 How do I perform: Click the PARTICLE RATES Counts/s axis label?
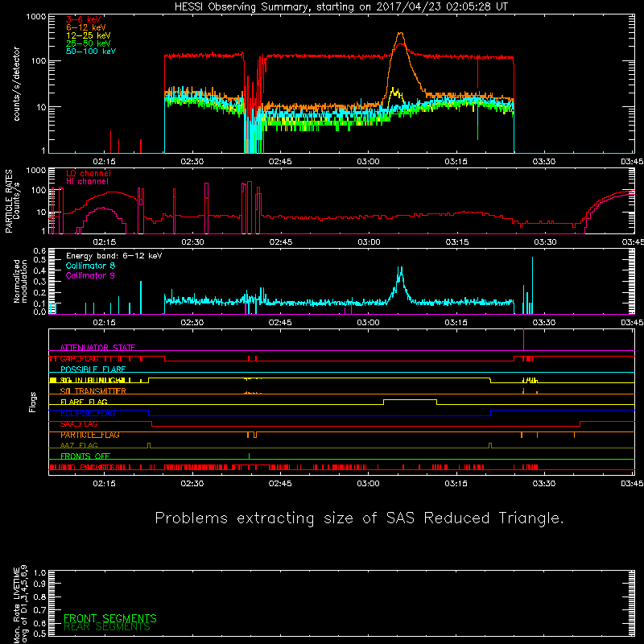pyautogui.click(x=13, y=201)
